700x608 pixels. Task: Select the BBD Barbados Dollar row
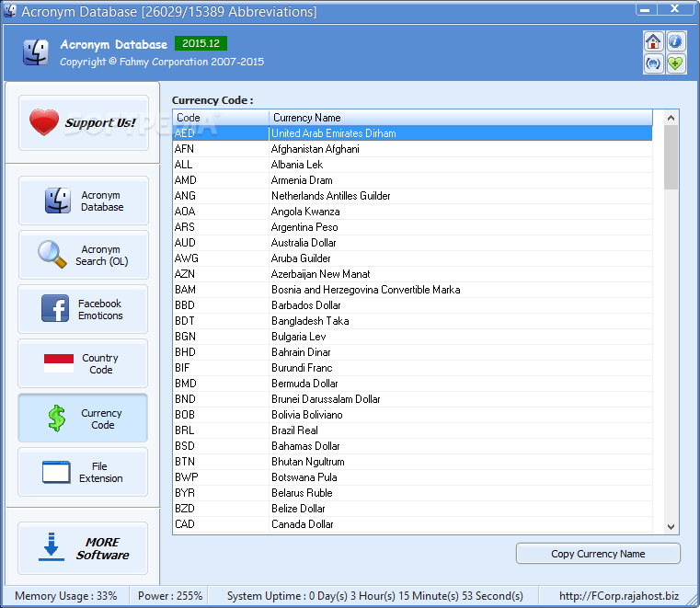(x=412, y=304)
